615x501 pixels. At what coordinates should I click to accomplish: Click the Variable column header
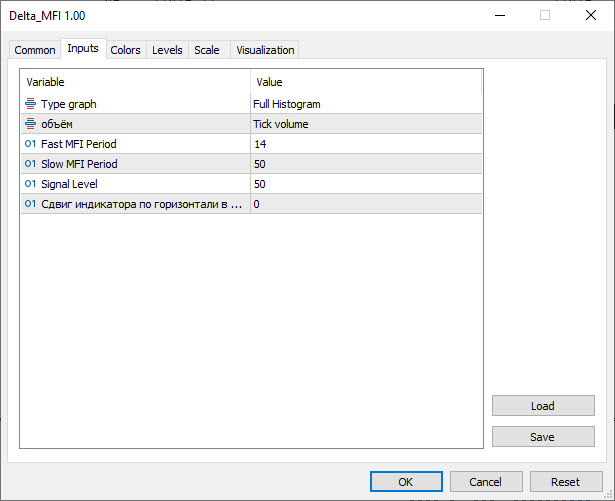coord(136,82)
